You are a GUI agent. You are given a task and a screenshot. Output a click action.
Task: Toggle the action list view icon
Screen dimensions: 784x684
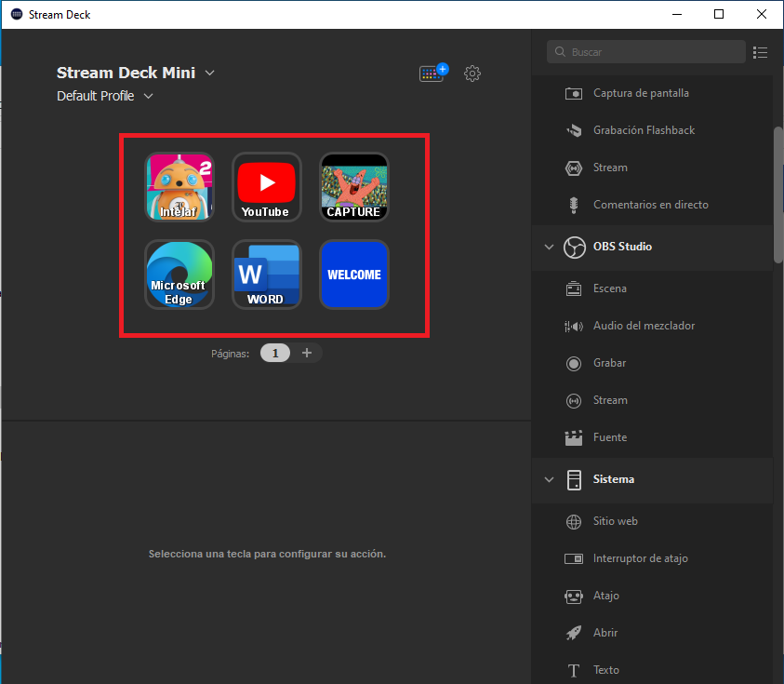tap(761, 52)
